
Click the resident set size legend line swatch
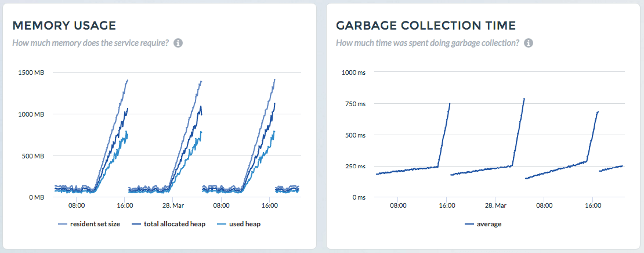click(63, 224)
